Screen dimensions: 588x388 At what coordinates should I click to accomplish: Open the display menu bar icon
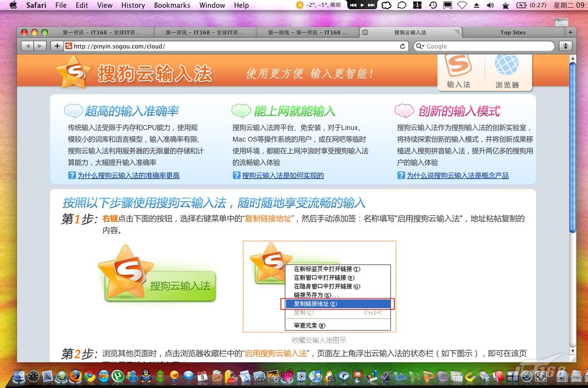pos(447,5)
